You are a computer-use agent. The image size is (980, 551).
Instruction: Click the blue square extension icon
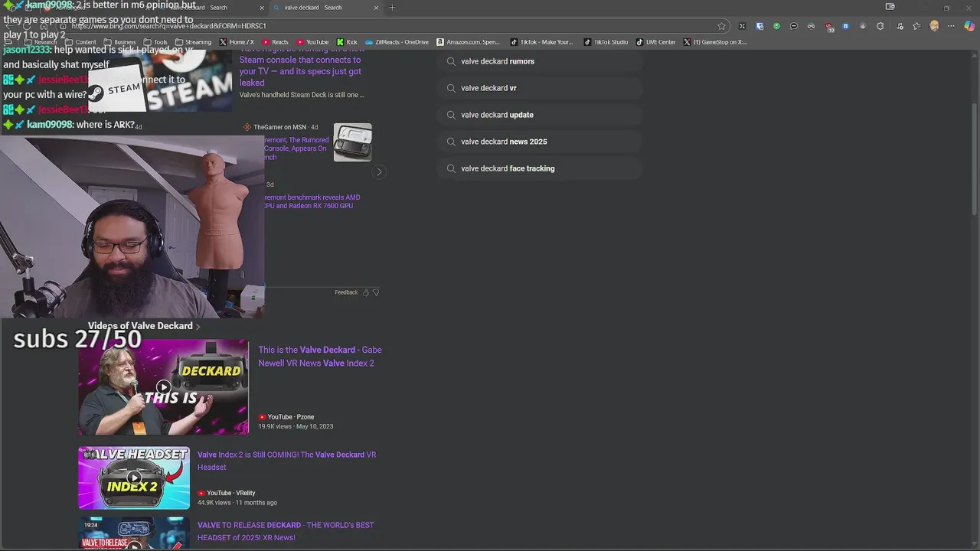pos(845,26)
